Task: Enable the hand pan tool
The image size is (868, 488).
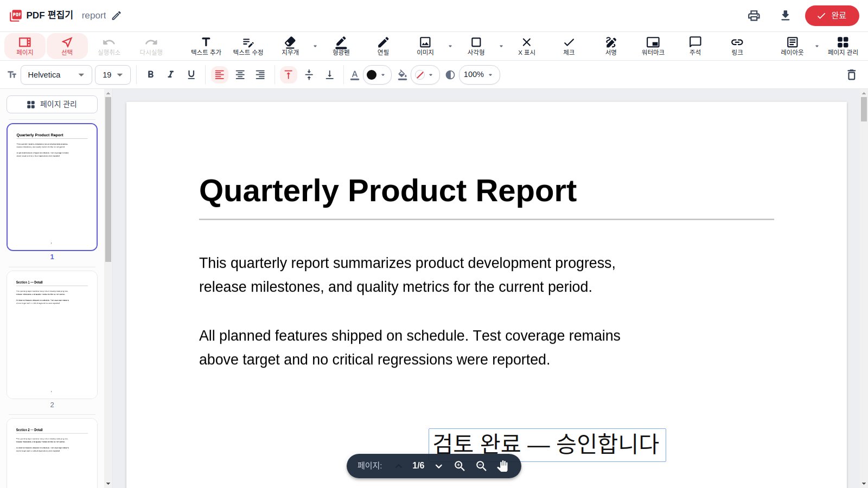Action: click(503, 466)
